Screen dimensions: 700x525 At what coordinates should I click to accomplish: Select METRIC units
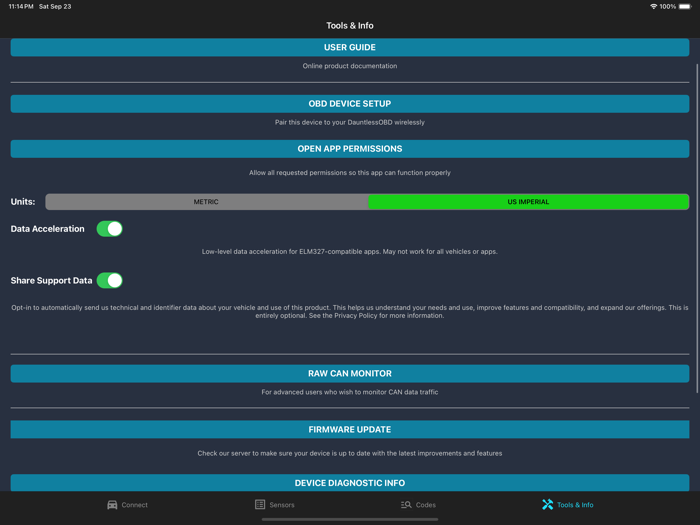[x=207, y=202]
